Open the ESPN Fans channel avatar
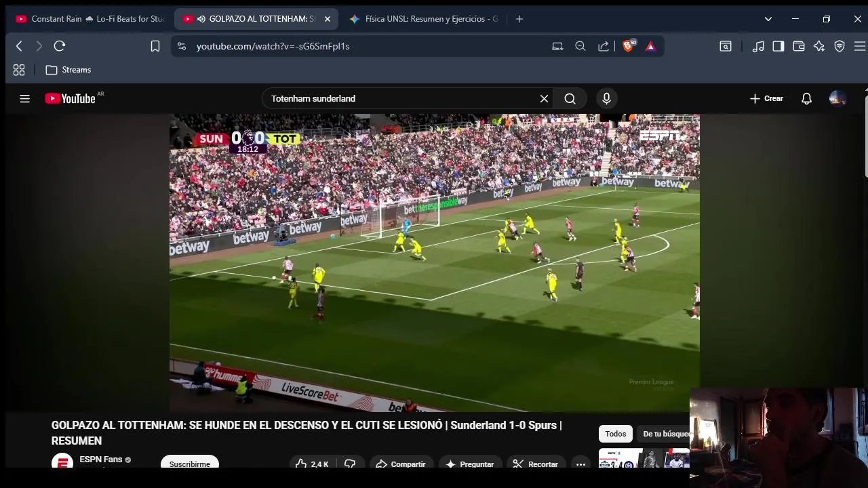The height and width of the screenshot is (488, 868). [x=62, y=462]
